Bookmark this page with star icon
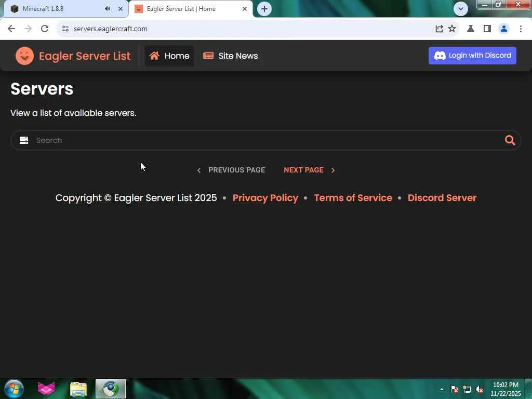The width and height of the screenshot is (532, 399). [452, 29]
